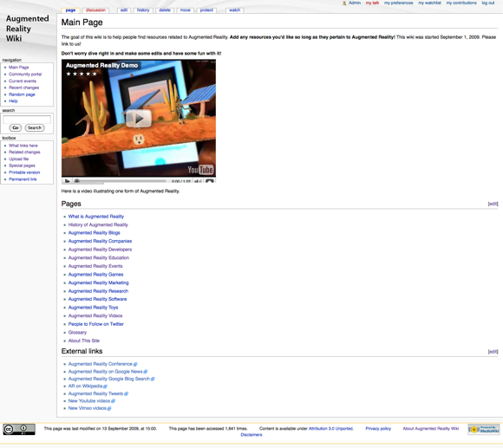Image resolution: width=503 pixels, height=448 pixels.
Task: Open People to Follow on Twitter
Action: pos(95,324)
